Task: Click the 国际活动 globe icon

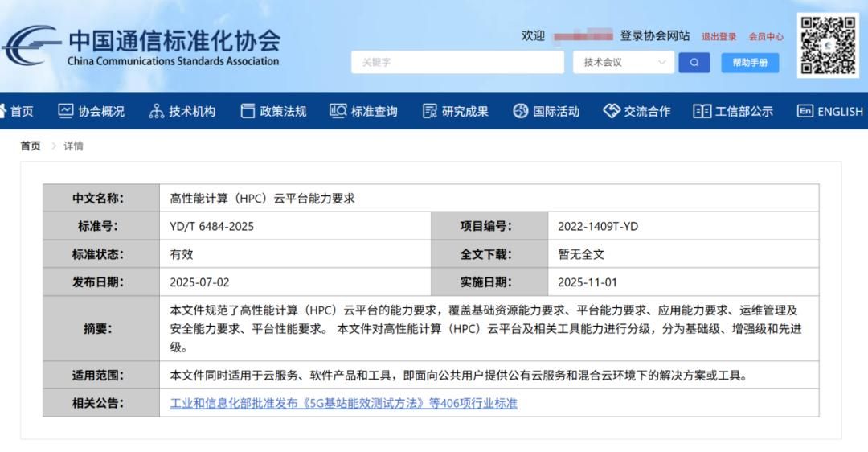Action: 521,111
